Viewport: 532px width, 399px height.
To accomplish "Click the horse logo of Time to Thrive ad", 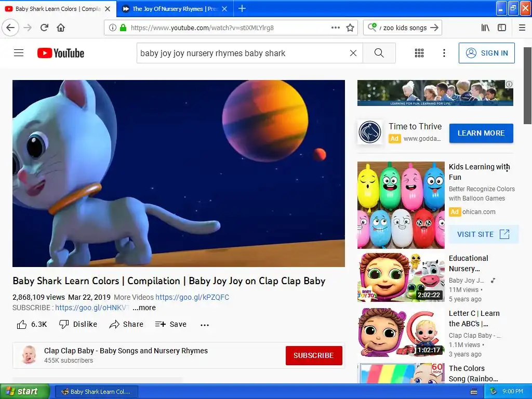I will point(370,132).
